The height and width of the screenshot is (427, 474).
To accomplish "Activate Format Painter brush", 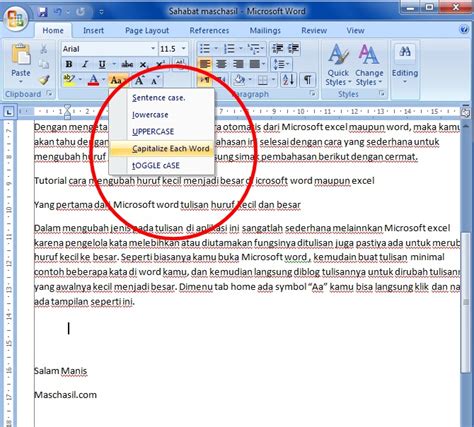I will (44, 80).
